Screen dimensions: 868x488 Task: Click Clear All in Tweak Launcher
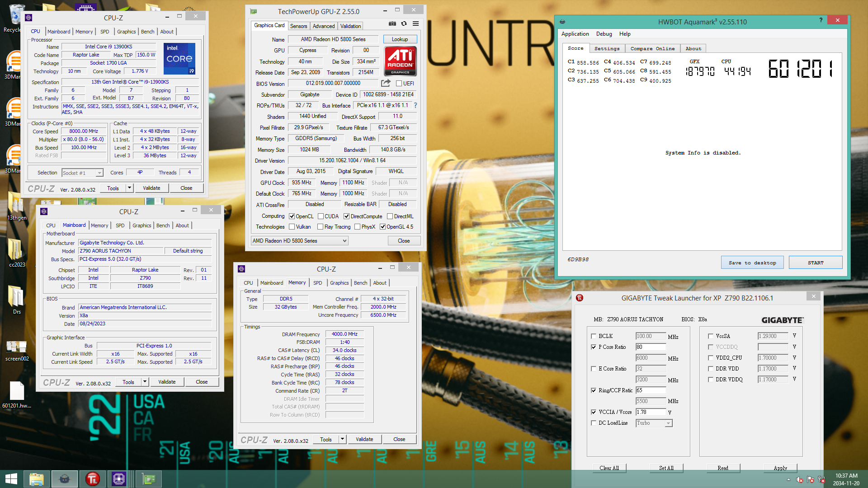click(609, 468)
